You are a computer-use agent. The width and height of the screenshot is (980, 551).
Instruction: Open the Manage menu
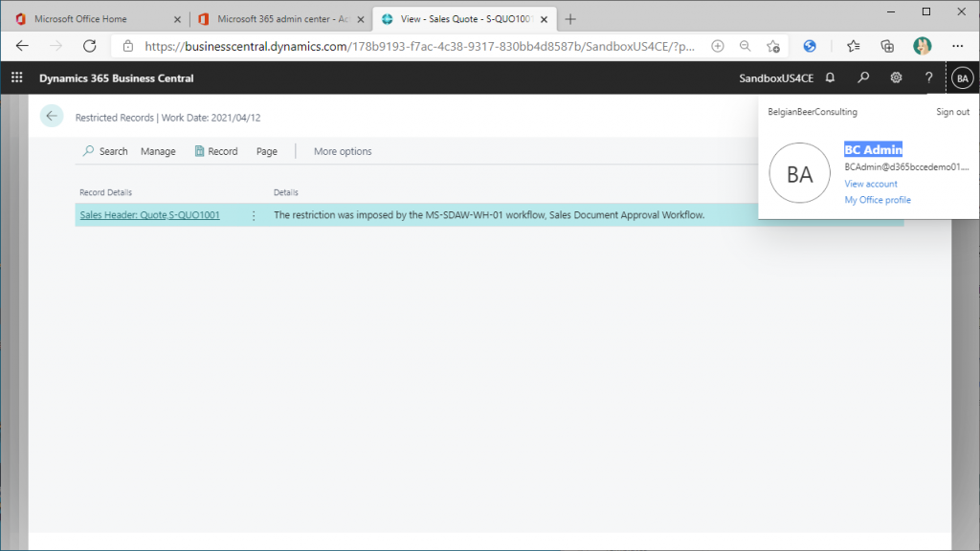(158, 151)
